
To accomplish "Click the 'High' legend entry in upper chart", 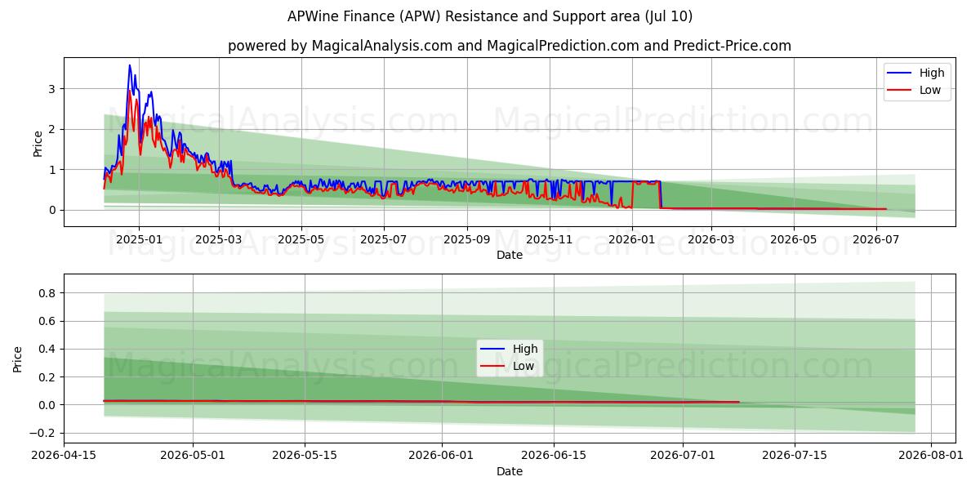I will tap(930, 73).
